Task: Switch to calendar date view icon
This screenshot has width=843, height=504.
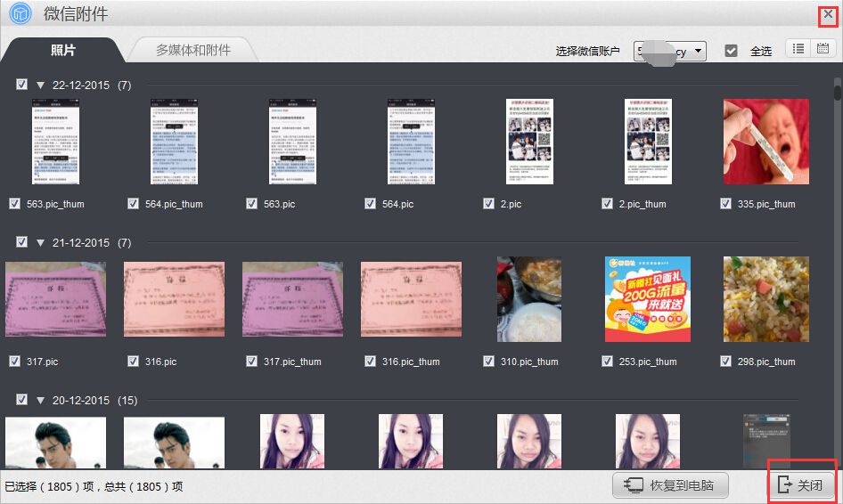Action: [823, 49]
